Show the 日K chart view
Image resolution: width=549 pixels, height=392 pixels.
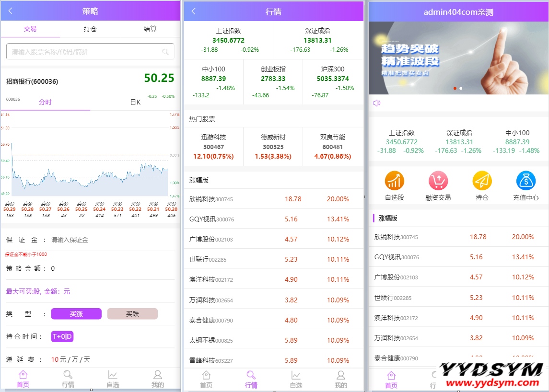[x=135, y=102]
